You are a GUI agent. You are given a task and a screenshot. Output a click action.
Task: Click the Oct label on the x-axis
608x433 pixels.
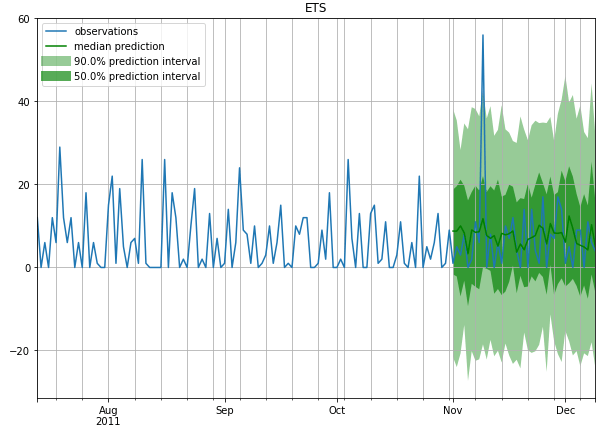[x=337, y=411]
